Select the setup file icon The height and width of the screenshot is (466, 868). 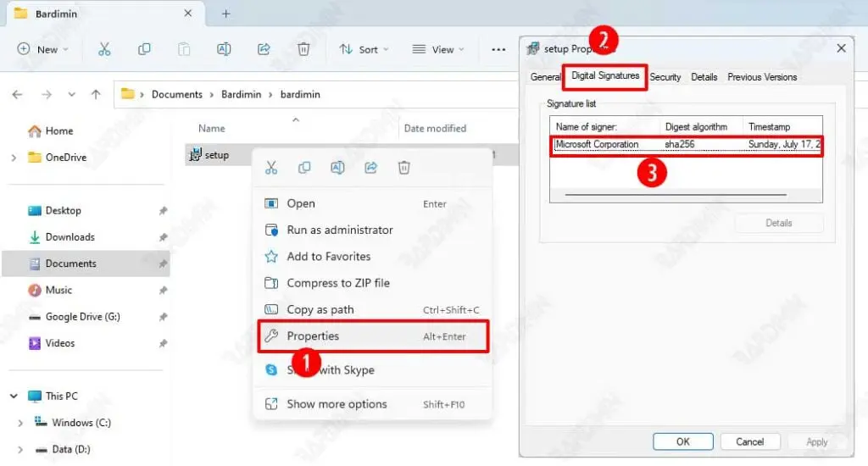tap(195, 155)
